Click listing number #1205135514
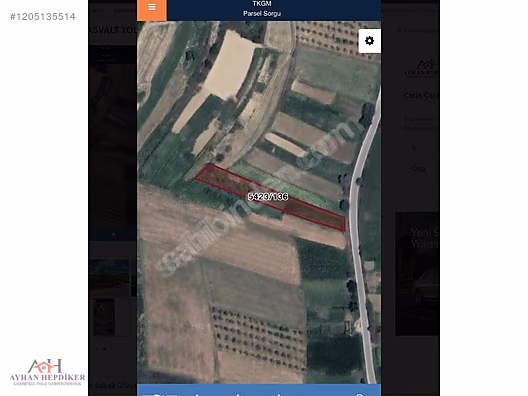The image size is (528, 396). click(42, 17)
